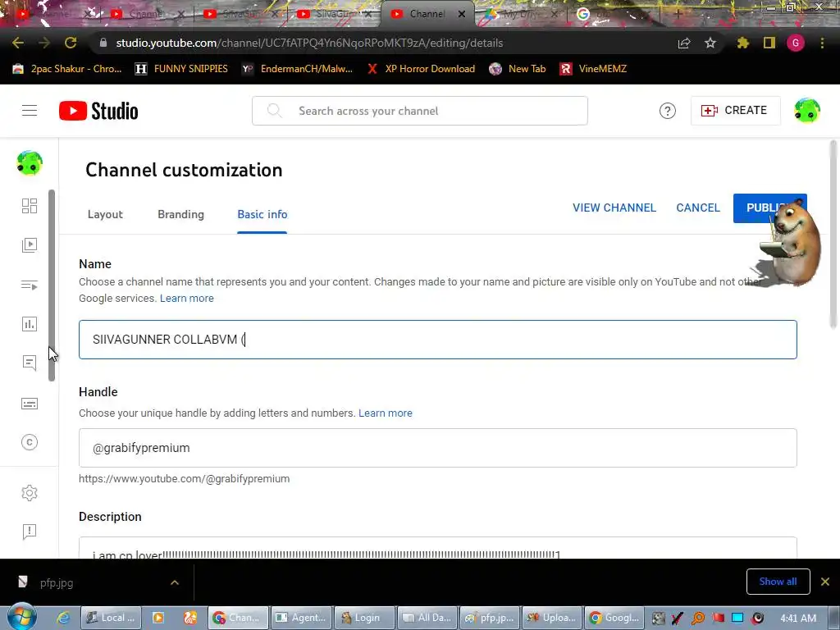Image resolution: width=840 pixels, height=630 pixels.
Task: Click the PUBLISH button
Action: [x=769, y=208]
